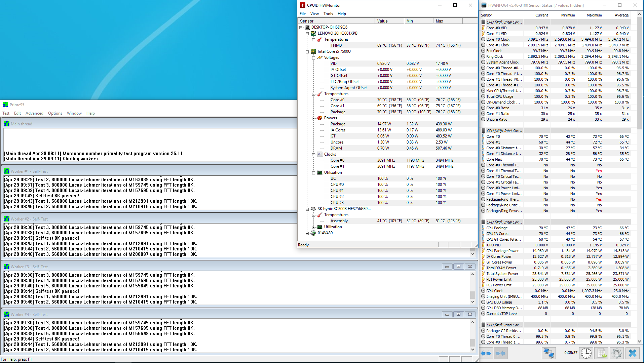Click the SK hynix SSD drive icon

[313, 209]
